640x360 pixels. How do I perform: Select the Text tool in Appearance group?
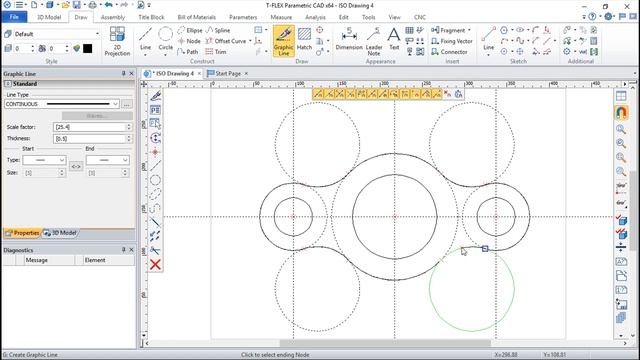point(394,39)
